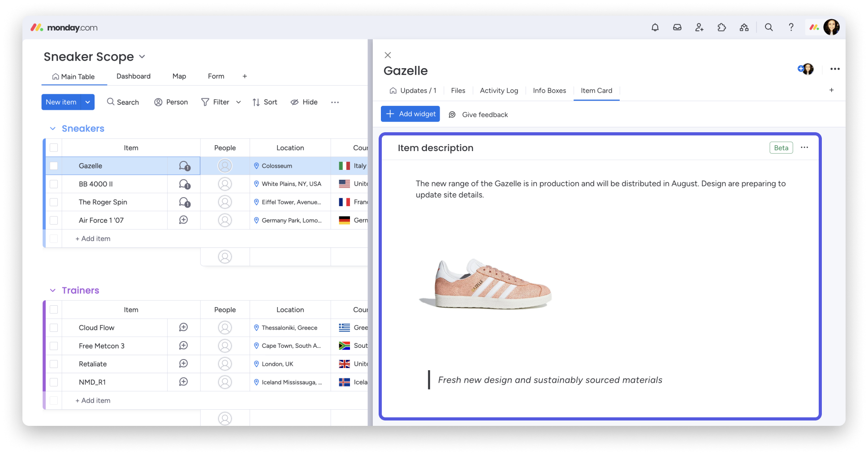Click the person avatar in Cloud Flow row
Image resolution: width=868 pixels, height=455 pixels.
tap(225, 328)
